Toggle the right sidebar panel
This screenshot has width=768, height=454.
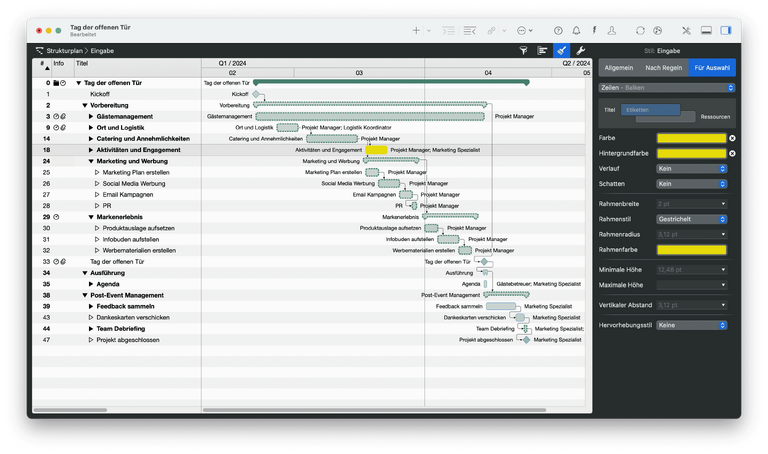tap(726, 31)
